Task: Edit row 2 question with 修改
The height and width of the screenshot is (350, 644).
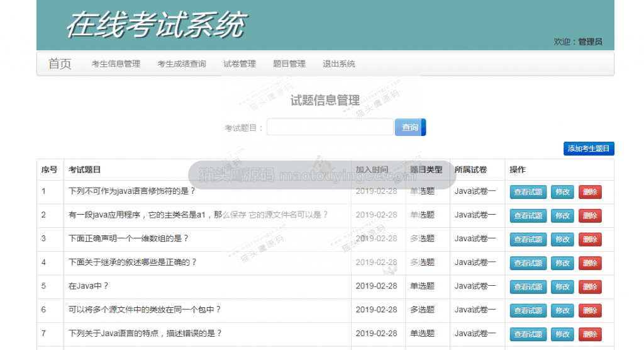Action: click(562, 215)
